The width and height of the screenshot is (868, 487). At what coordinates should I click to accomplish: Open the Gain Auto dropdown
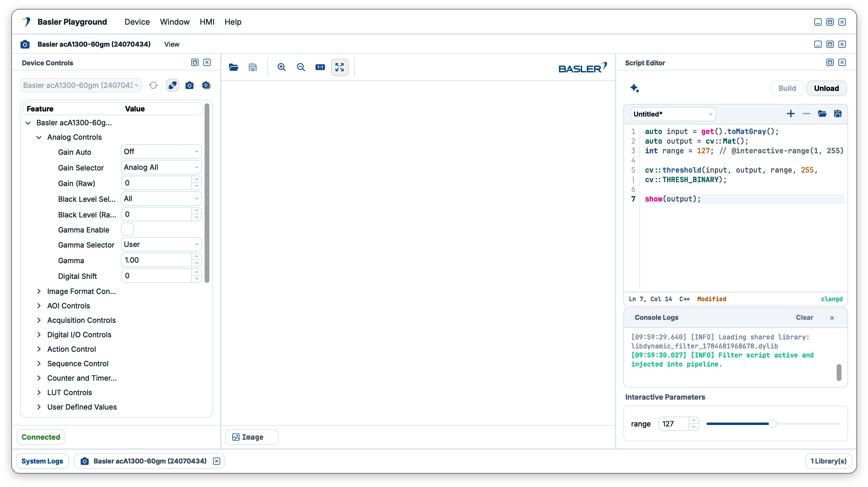pyautogui.click(x=161, y=151)
